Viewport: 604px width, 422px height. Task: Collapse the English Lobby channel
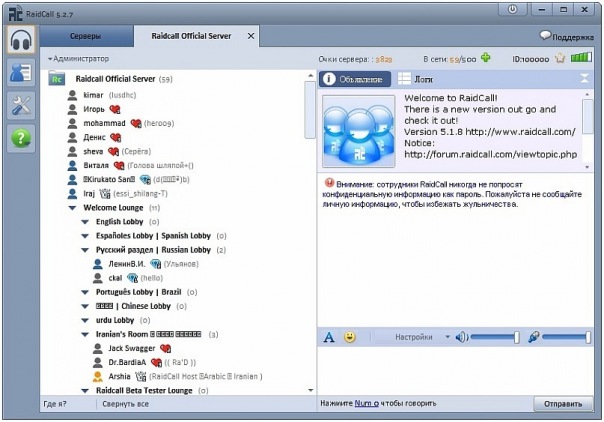point(85,222)
